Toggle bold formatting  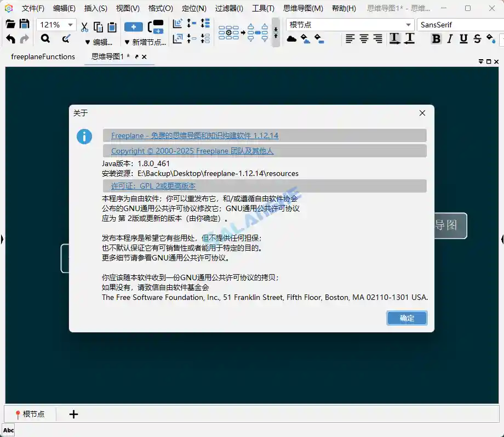coord(436,39)
